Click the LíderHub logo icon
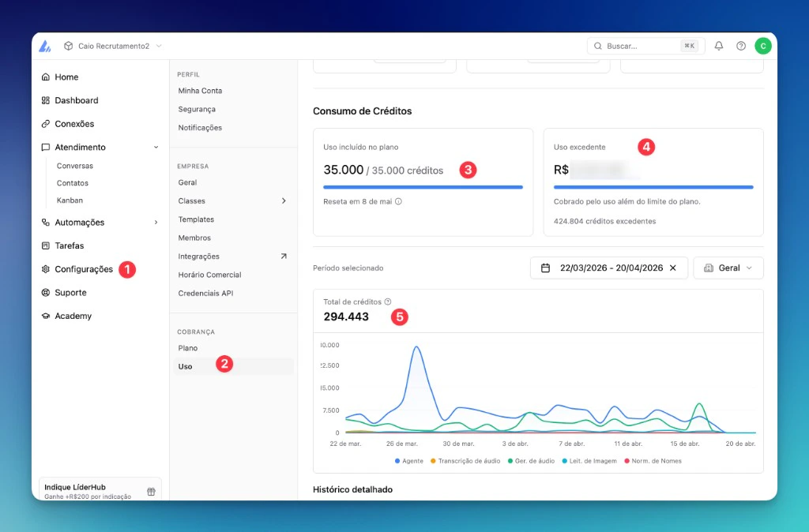 point(45,46)
